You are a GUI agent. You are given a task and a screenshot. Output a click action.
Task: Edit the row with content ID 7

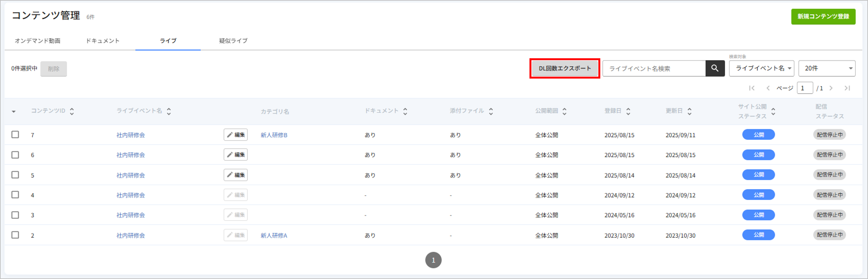pyautogui.click(x=235, y=135)
